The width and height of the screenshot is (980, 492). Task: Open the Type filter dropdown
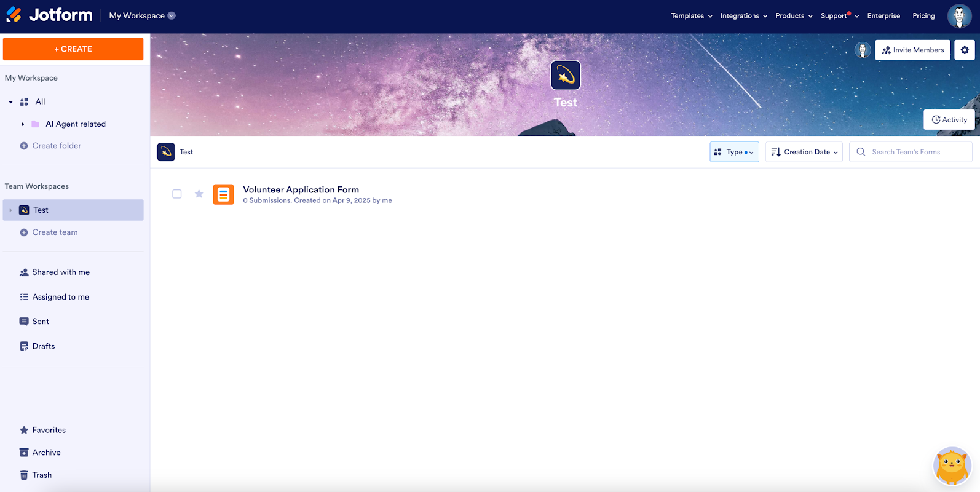point(734,152)
